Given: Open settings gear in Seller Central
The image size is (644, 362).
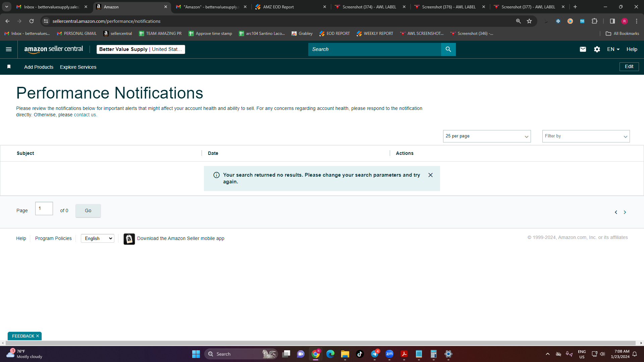Looking at the screenshot, I should (597, 49).
